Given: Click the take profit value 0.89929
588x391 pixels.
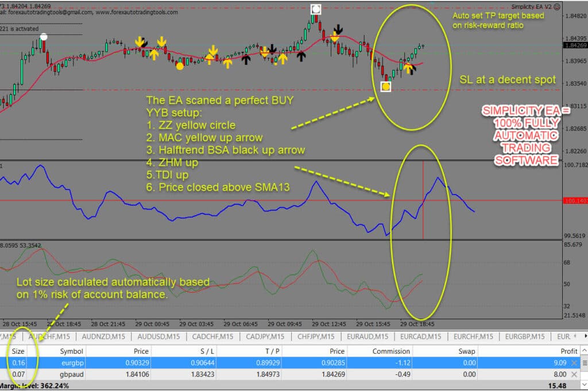Looking at the screenshot, I should coord(268,363).
